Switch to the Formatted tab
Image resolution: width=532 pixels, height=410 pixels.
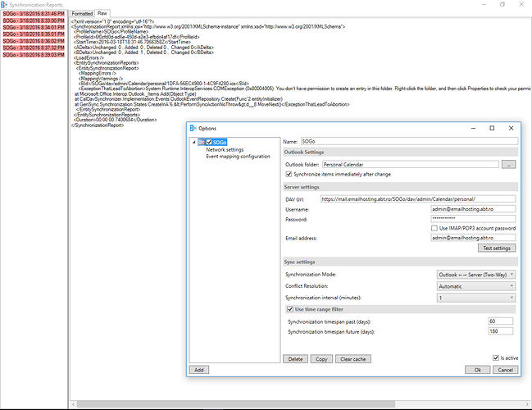click(82, 14)
